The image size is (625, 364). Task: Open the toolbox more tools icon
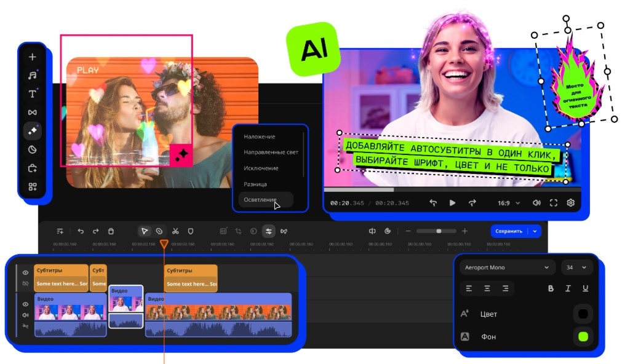pos(32,168)
